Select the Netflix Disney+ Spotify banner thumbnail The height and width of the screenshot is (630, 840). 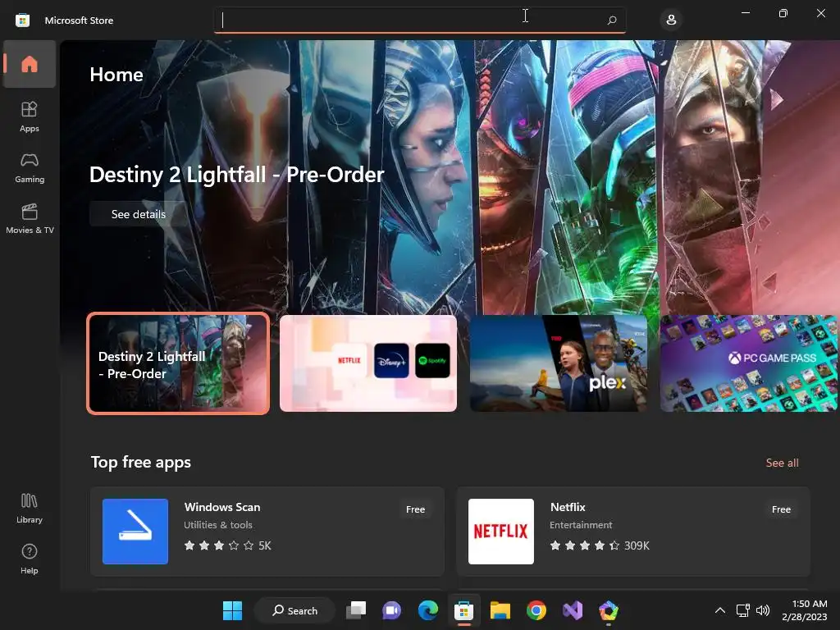click(368, 363)
